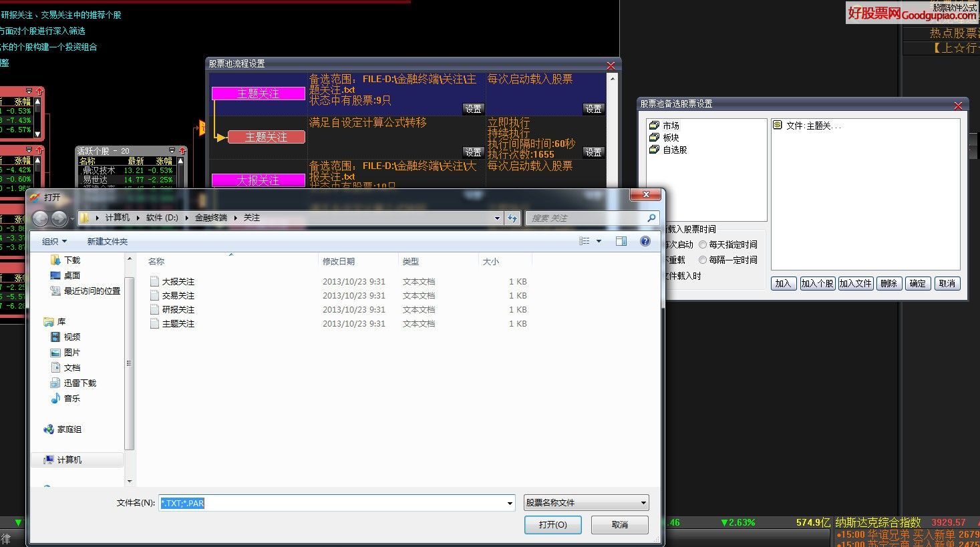Click the change view icon
Image resolution: width=980 pixels, height=547 pixels.
point(585,241)
